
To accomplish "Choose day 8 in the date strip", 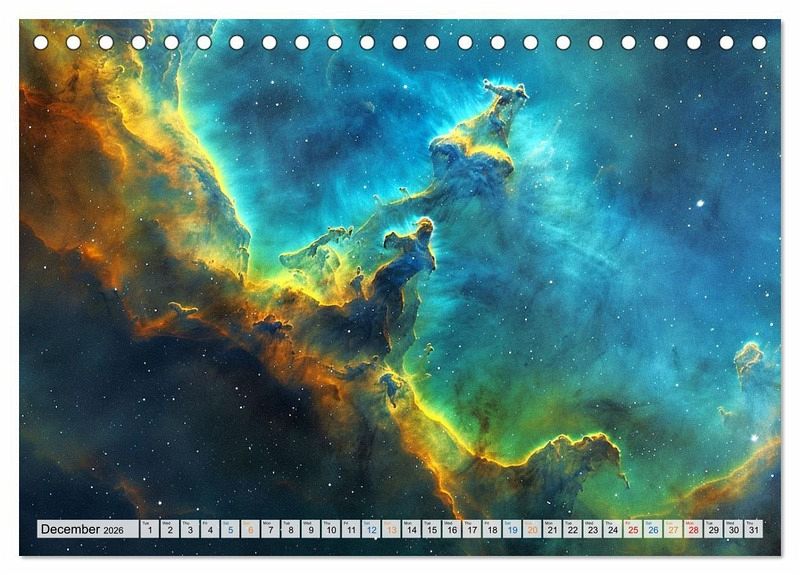I will tap(290, 529).
